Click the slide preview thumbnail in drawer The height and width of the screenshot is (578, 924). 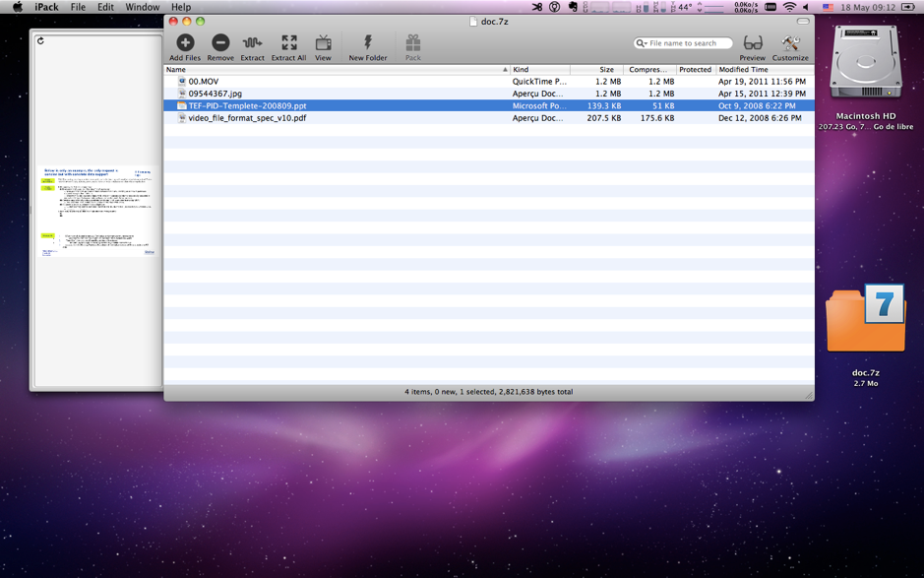click(x=97, y=211)
